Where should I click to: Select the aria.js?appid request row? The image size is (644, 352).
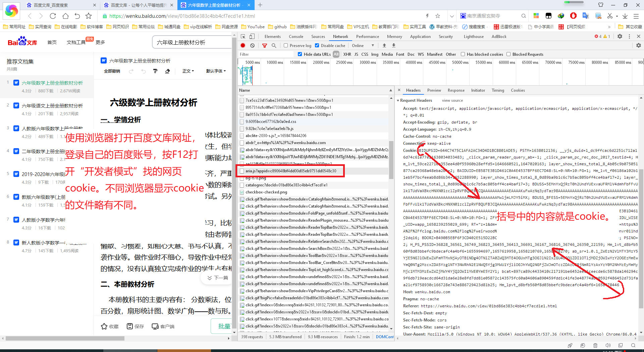pyautogui.click(x=290, y=171)
